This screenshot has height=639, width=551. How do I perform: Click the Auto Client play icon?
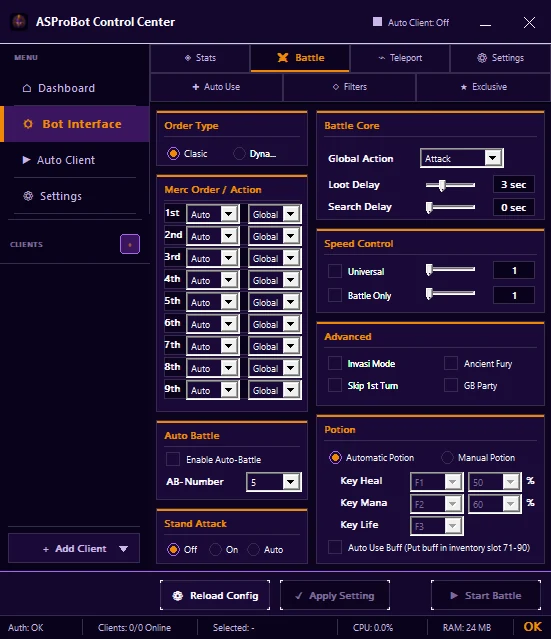(x=26, y=160)
